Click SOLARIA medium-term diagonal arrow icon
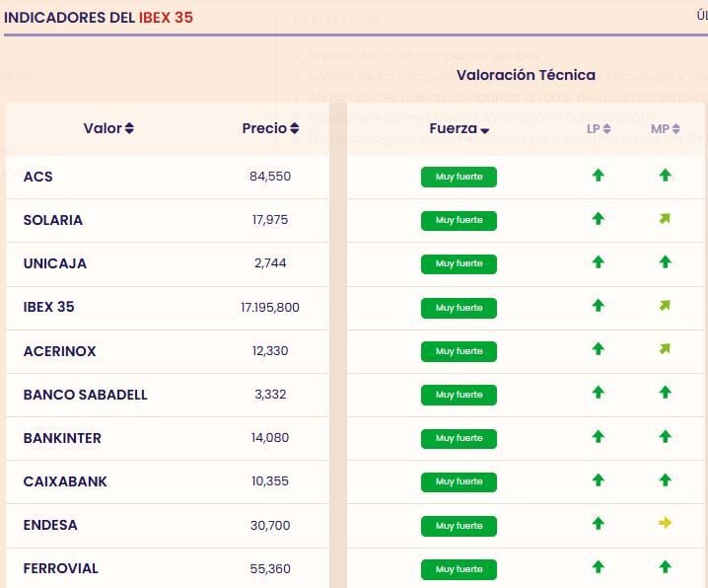The width and height of the screenshot is (708, 588). tap(665, 219)
